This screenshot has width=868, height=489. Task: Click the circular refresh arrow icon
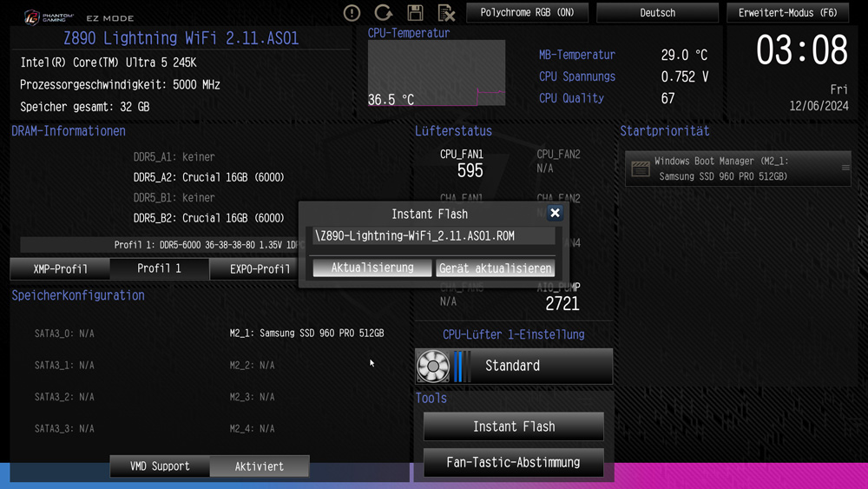pos(383,13)
